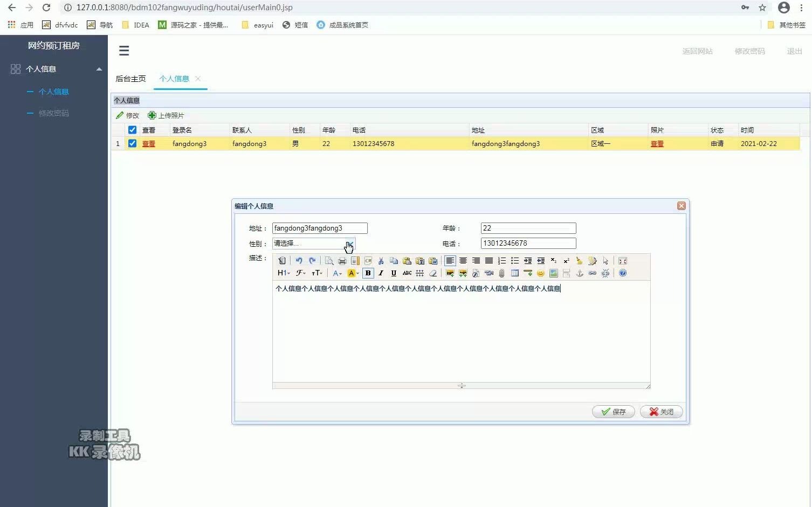Cut selection with scissors icon
The height and width of the screenshot is (507, 812).
[x=381, y=261]
